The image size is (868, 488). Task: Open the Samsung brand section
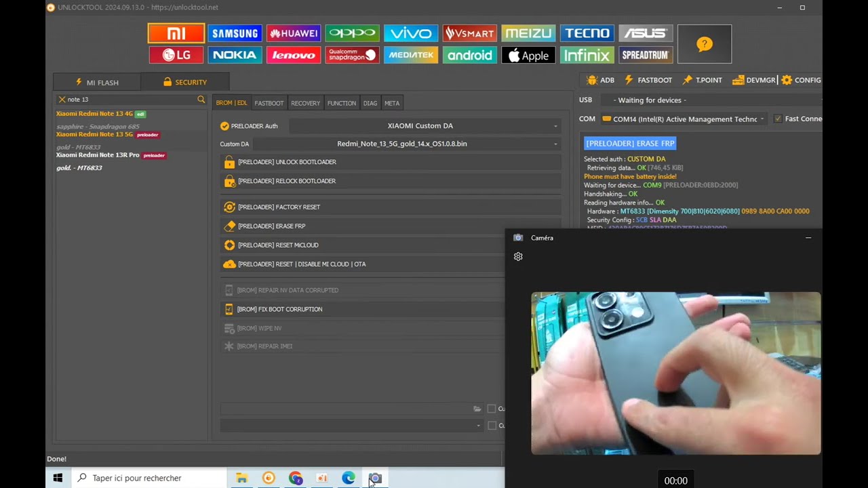234,33
